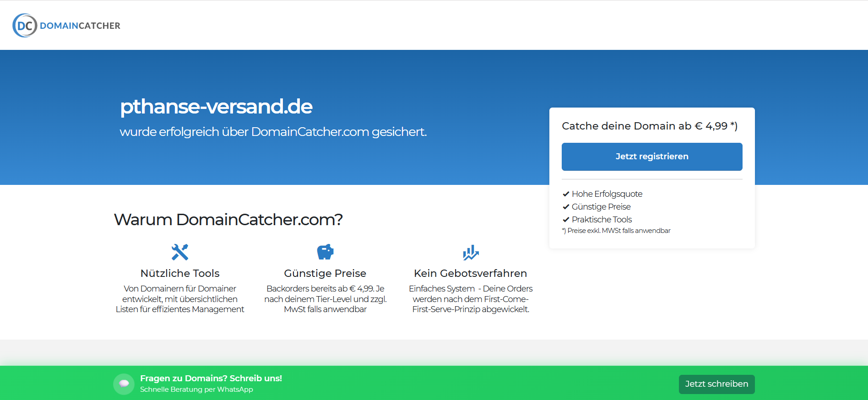Screen dimensions: 868x400
Task: Select the pthanse-versand.de domain heading
Action: click(216, 107)
